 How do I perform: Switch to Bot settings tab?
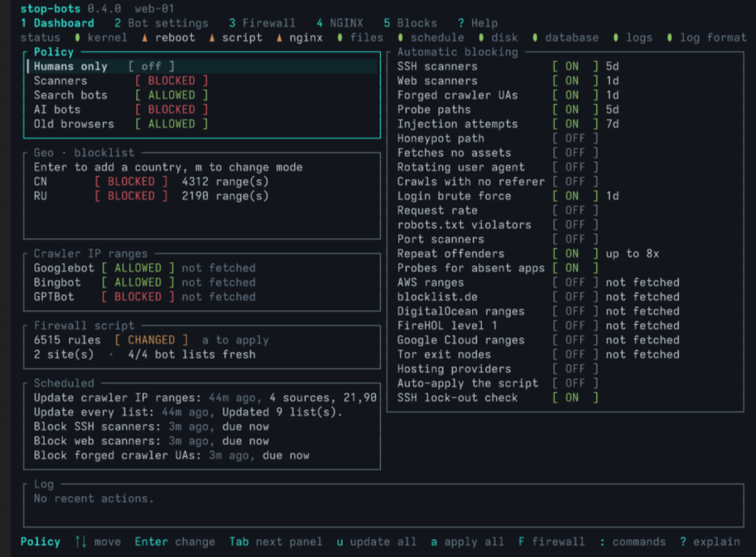click(162, 23)
